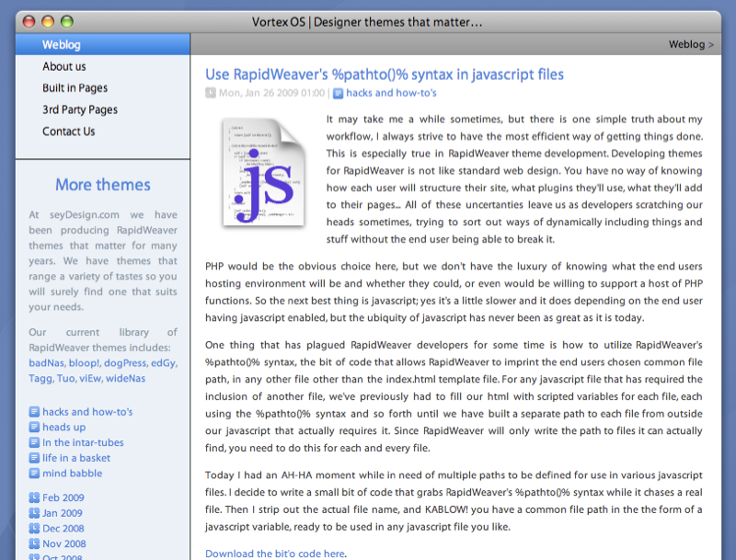736x560 pixels.
Task: Click the green zoom window button
Action: pos(65,21)
